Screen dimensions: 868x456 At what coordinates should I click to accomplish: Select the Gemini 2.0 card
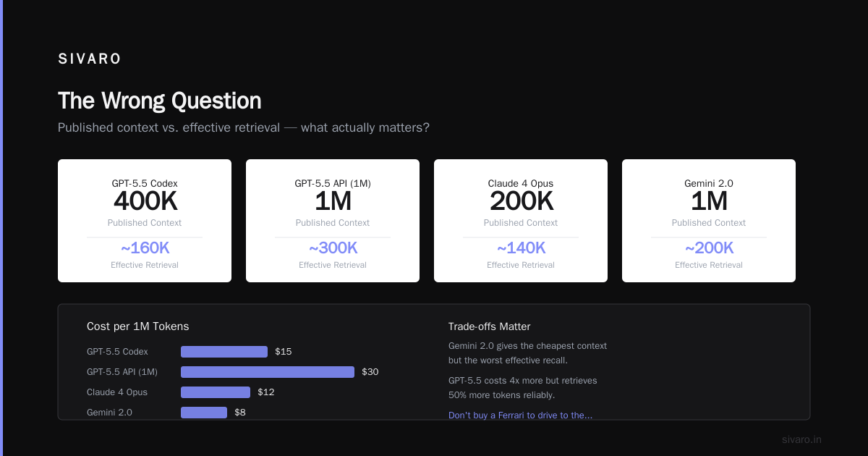point(709,221)
